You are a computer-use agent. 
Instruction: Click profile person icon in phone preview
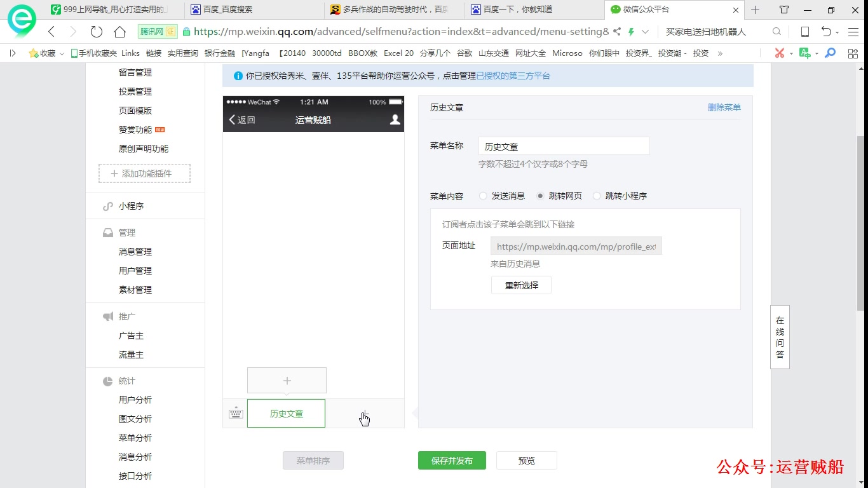395,119
